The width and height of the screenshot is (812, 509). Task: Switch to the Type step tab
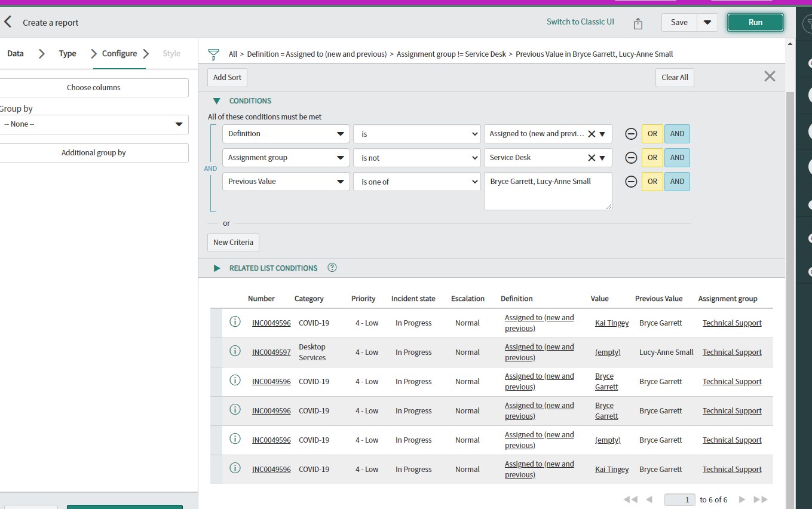click(68, 54)
